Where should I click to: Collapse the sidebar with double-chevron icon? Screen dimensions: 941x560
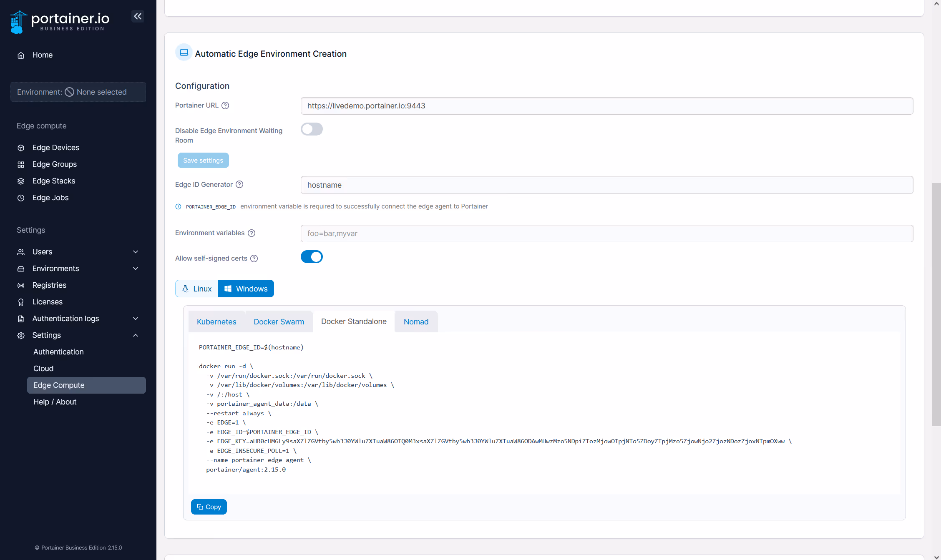[138, 16]
